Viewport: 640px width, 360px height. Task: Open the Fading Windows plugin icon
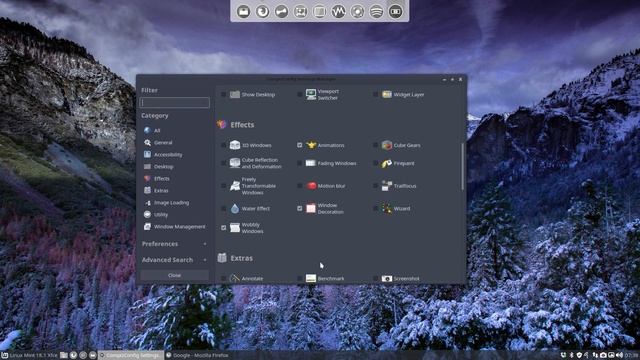pos(311,163)
